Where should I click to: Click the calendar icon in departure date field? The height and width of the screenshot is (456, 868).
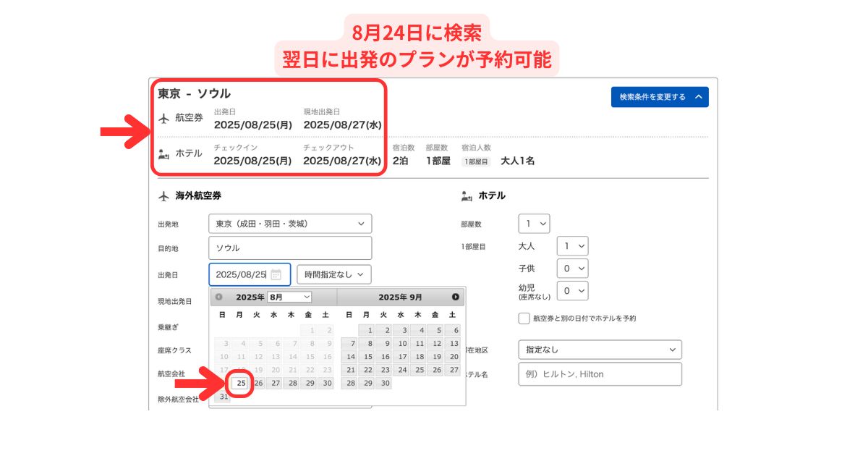pos(276,274)
